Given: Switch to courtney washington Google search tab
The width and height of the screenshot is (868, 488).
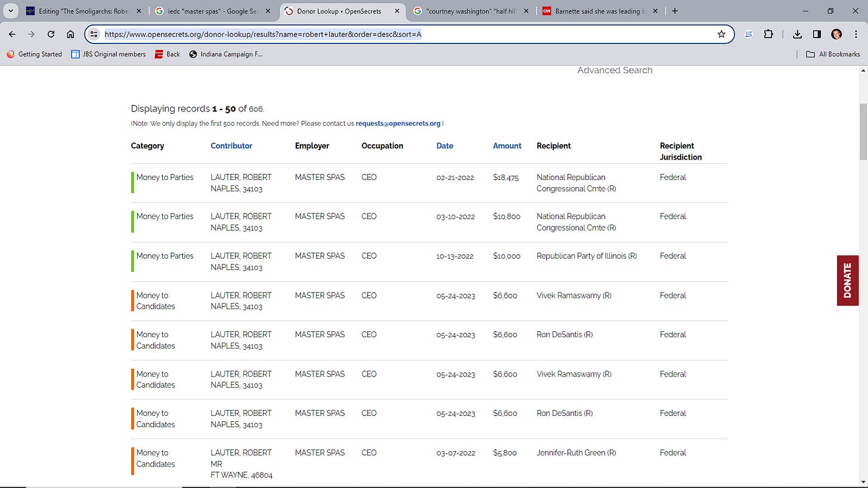Looking at the screenshot, I should click(x=471, y=11).
